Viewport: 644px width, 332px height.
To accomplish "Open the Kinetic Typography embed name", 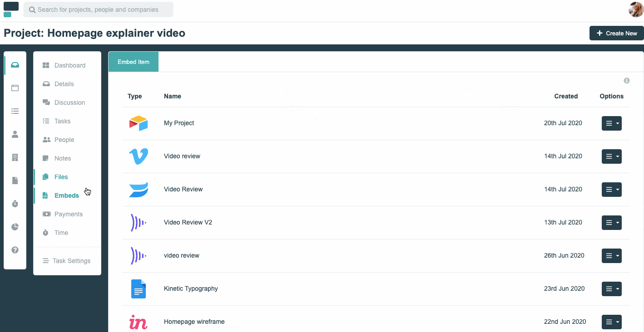I will coord(191,288).
